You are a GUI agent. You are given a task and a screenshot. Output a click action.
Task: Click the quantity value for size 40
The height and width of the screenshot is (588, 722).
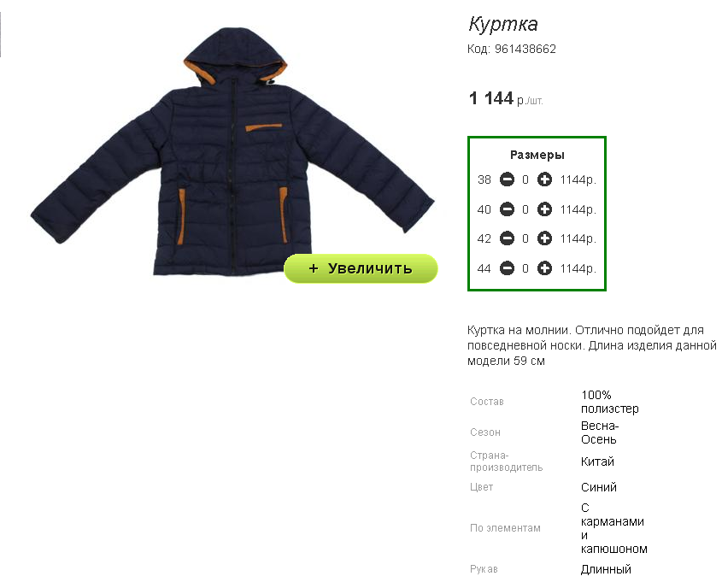[x=525, y=209]
